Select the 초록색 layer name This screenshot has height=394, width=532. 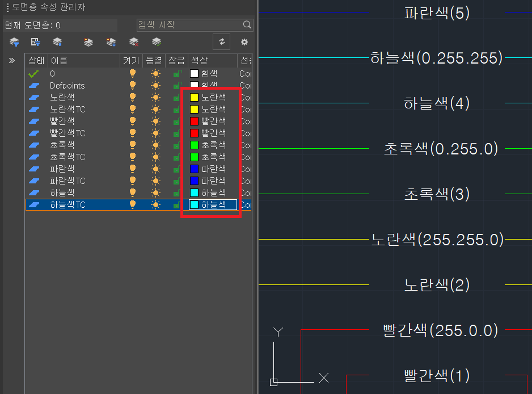(62, 145)
